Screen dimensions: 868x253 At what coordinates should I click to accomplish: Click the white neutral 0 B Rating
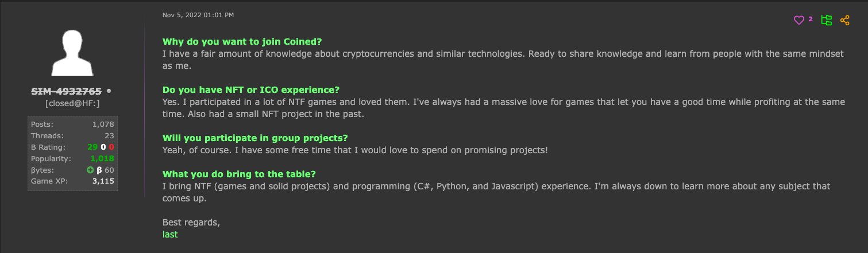[103, 147]
